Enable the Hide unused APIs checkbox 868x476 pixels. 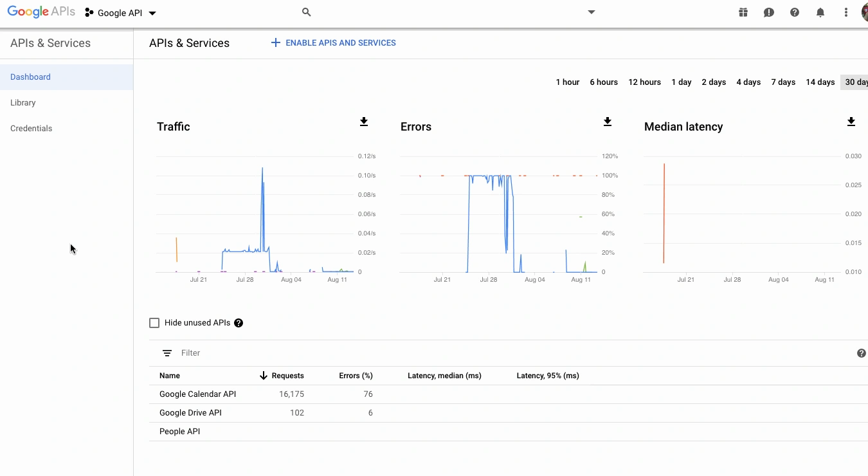pyautogui.click(x=154, y=322)
